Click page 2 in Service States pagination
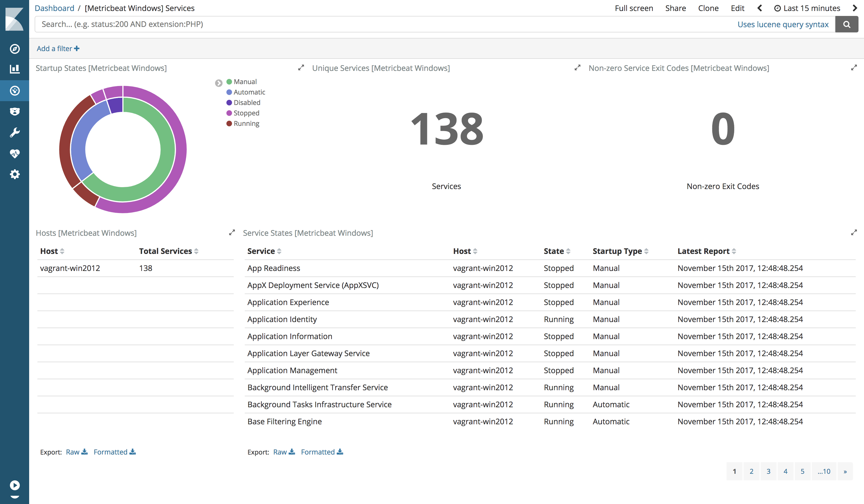The width and height of the screenshot is (864, 504). tap(751, 472)
